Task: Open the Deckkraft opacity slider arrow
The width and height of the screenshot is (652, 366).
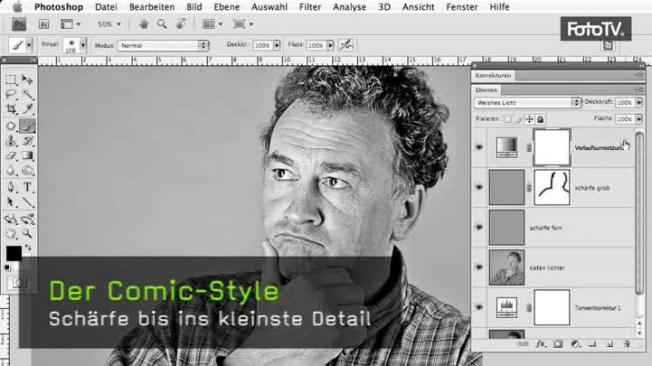Action: click(x=639, y=102)
